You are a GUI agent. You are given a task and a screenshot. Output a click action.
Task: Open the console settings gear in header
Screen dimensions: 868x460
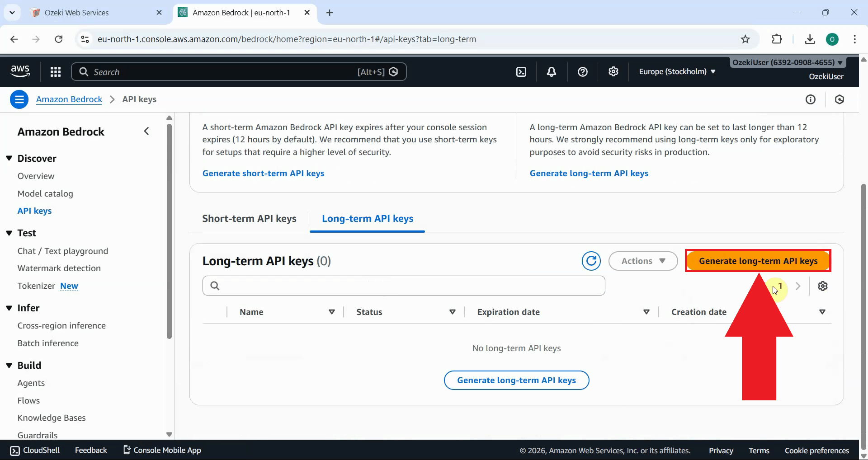613,72
